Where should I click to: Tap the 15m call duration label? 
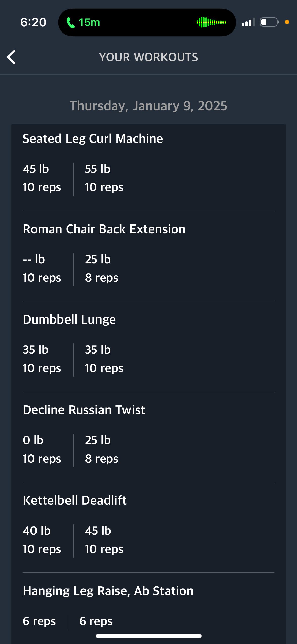[x=89, y=22]
